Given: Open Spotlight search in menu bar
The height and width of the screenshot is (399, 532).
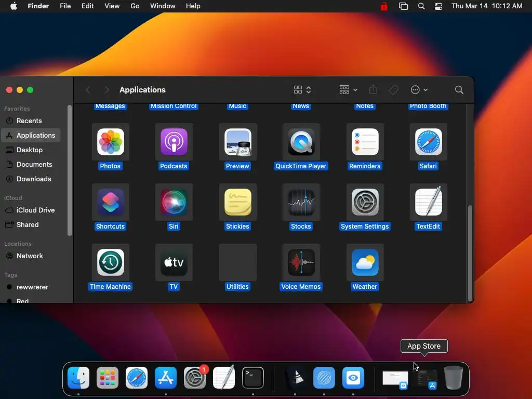Looking at the screenshot, I should point(421,6).
